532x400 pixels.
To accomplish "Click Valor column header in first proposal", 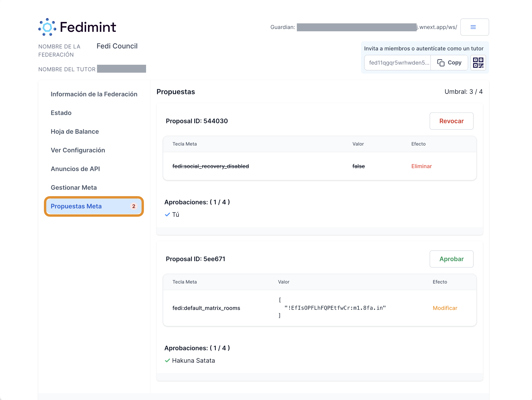I will 358,144.
